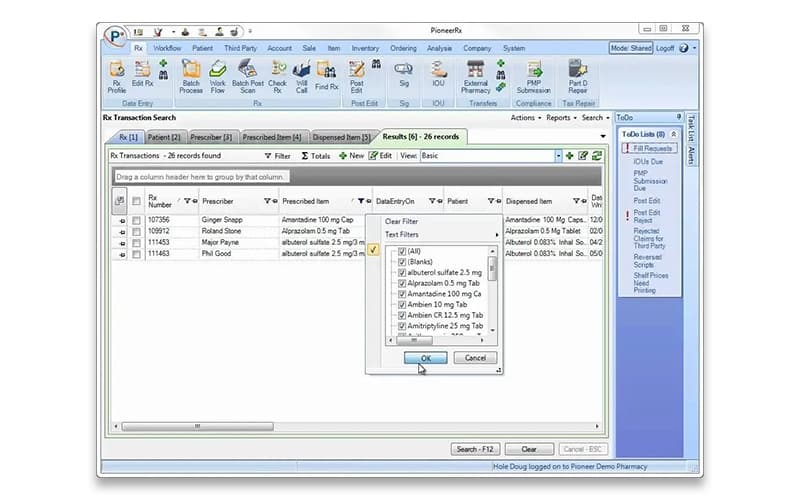Image resolution: width=800 pixels, height=500 pixels.
Task: Open Find Rx in the ribbon
Action: 327,76
